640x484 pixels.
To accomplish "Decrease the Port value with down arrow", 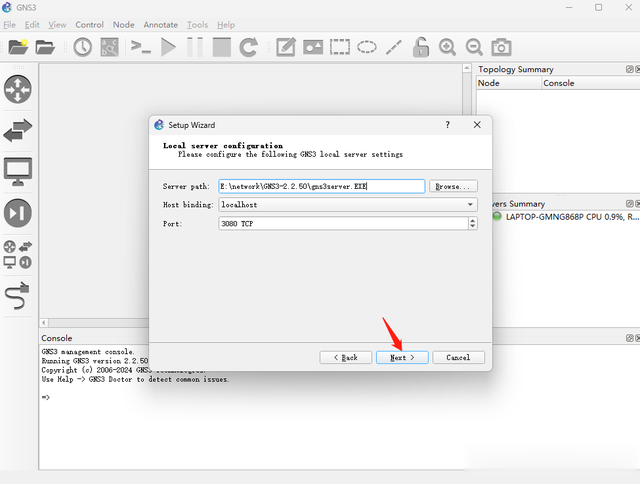I will point(473,227).
